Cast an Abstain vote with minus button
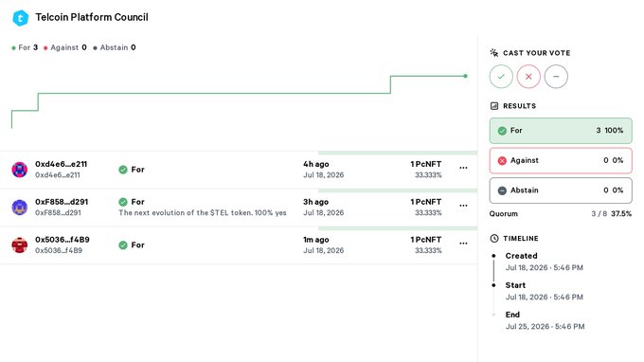644x362 pixels. [x=556, y=77]
